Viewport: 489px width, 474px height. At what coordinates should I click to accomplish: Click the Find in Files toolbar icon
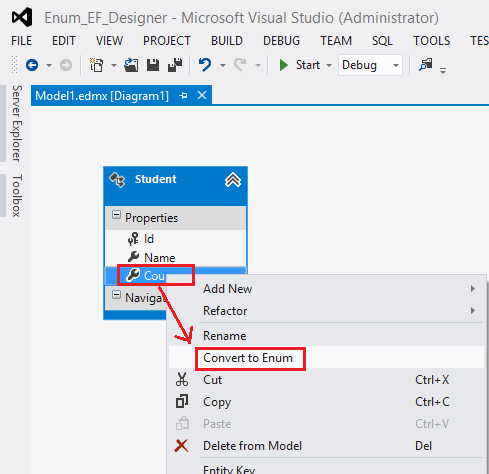click(x=426, y=65)
